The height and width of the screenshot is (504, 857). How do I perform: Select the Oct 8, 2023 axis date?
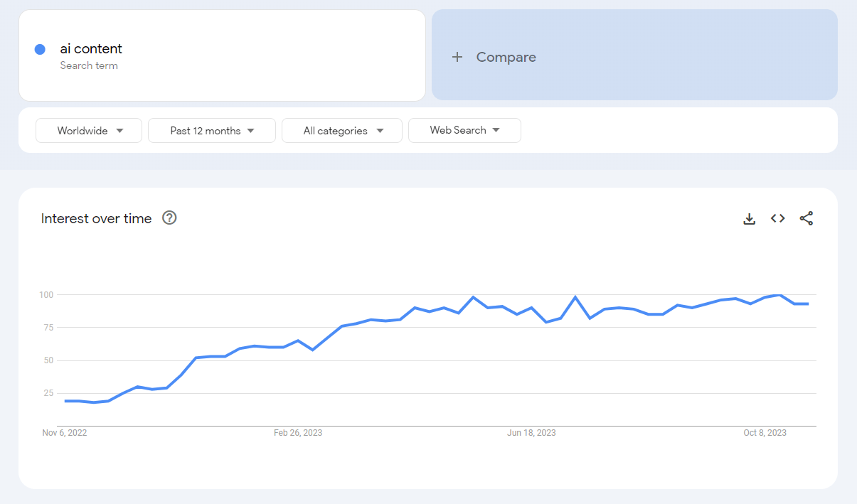click(x=765, y=433)
